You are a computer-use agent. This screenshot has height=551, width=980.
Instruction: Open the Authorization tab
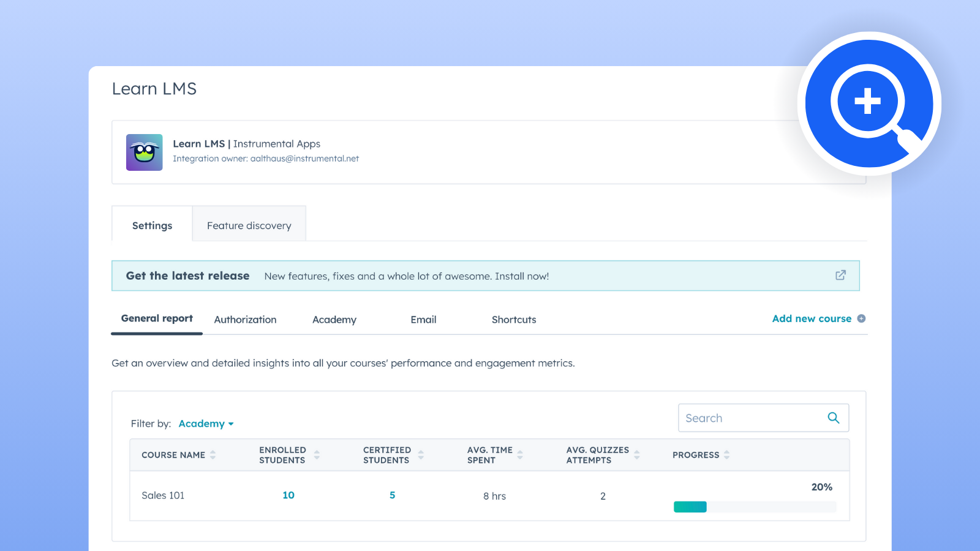pos(245,320)
